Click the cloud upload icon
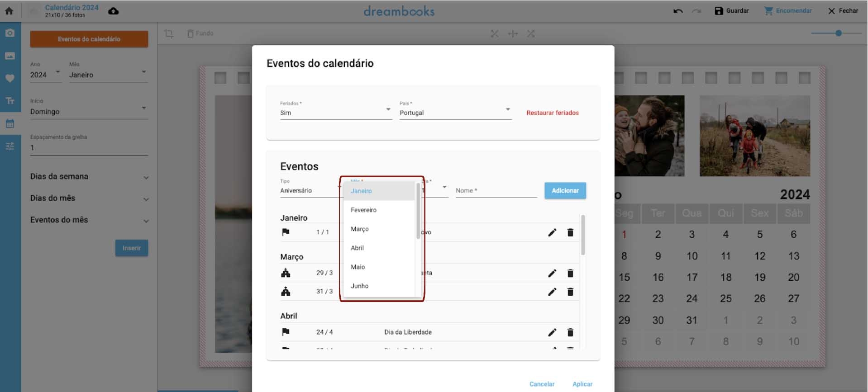This screenshot has width=868, height=392. coord(114,11)
